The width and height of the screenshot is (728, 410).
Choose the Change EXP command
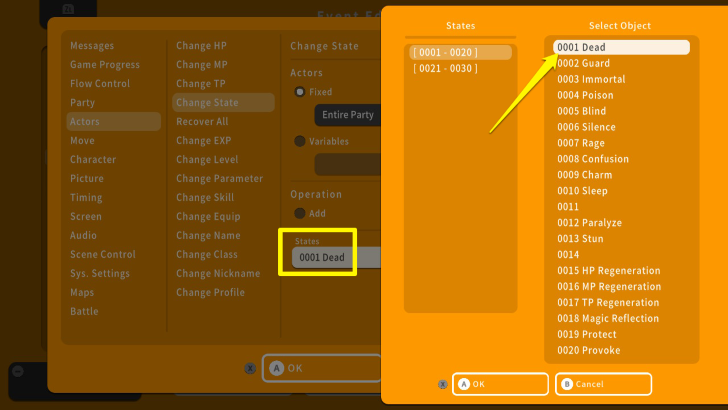pos(203,141)
